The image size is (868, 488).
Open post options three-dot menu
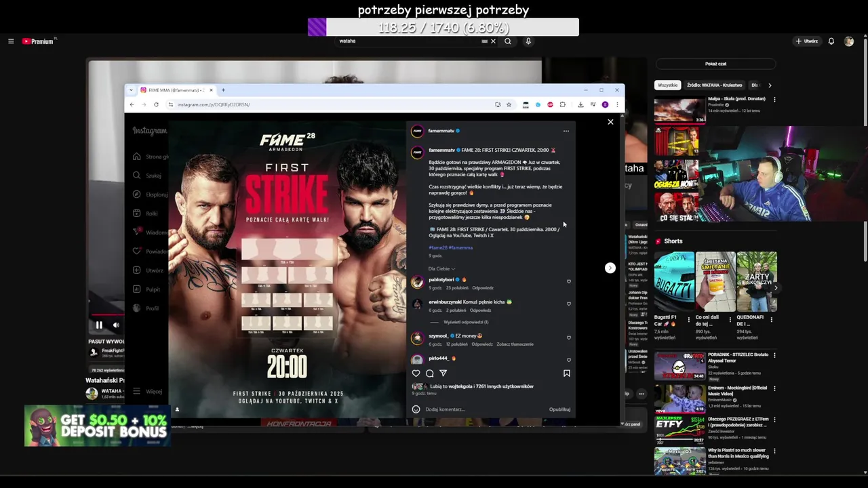click(x=566, y=131)
